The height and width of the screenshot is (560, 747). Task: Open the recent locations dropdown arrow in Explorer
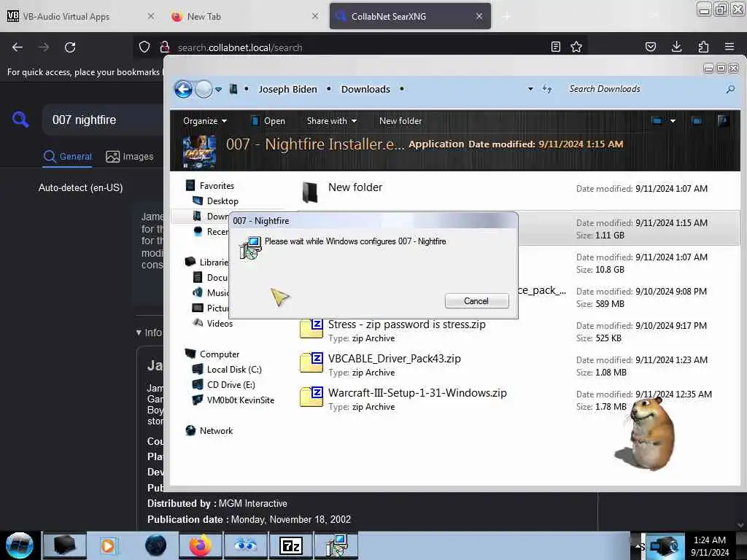[218, 90]
